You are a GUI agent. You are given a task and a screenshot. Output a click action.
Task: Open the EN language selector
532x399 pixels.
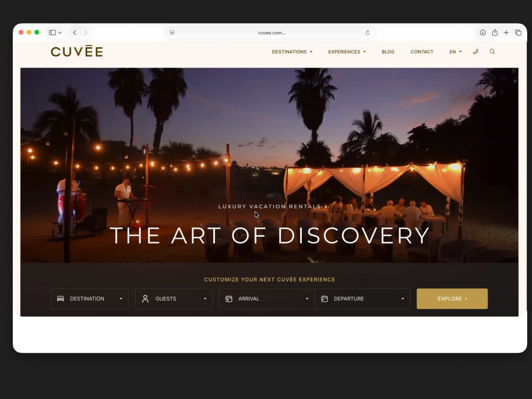point(455,52)
